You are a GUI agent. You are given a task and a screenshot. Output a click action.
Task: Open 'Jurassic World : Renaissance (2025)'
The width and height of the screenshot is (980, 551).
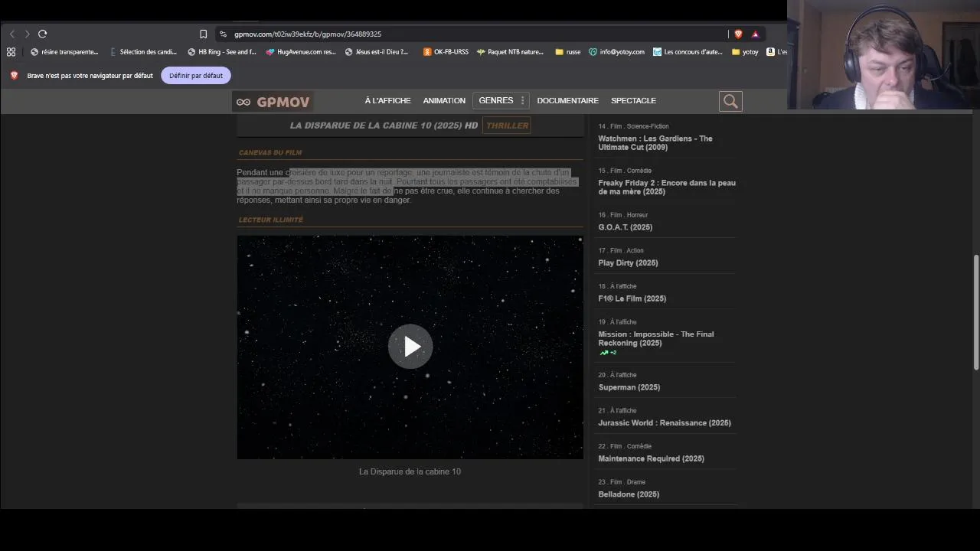point(664,423)
